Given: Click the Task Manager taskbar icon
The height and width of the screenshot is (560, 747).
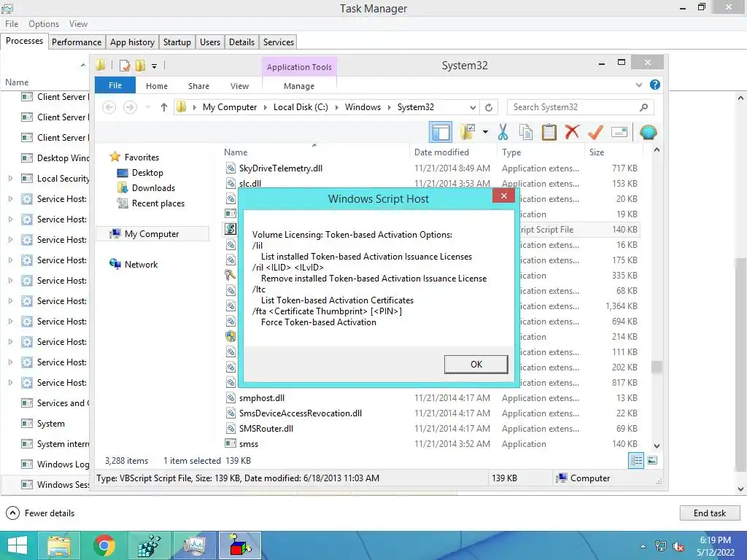Looking at the screenshot, I should [195, 545].
